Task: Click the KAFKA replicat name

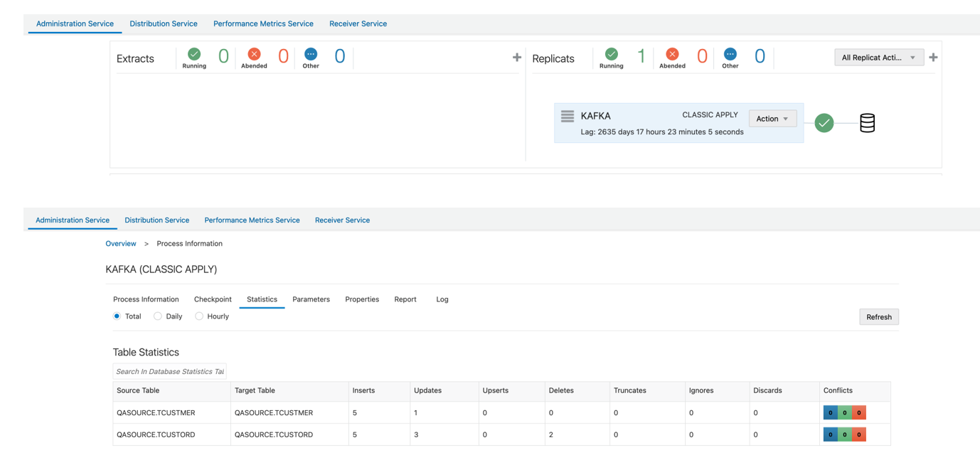Action: click(x=595, y=116)
